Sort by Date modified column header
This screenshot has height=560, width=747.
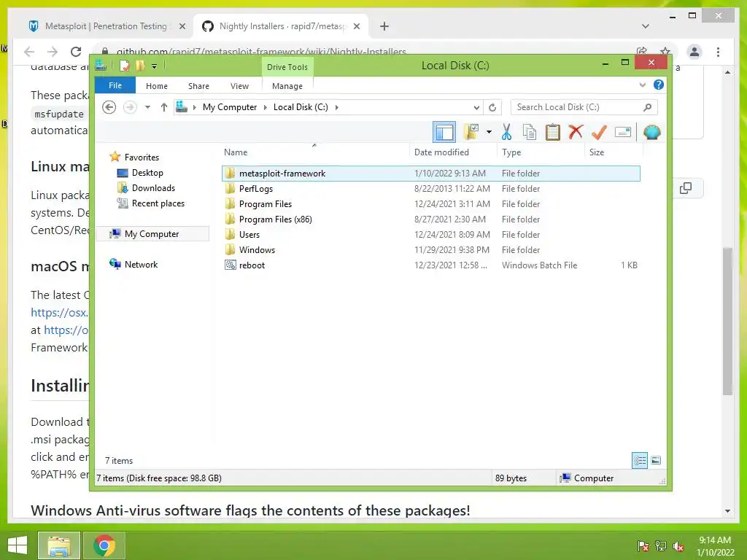[x=453, y=152]
